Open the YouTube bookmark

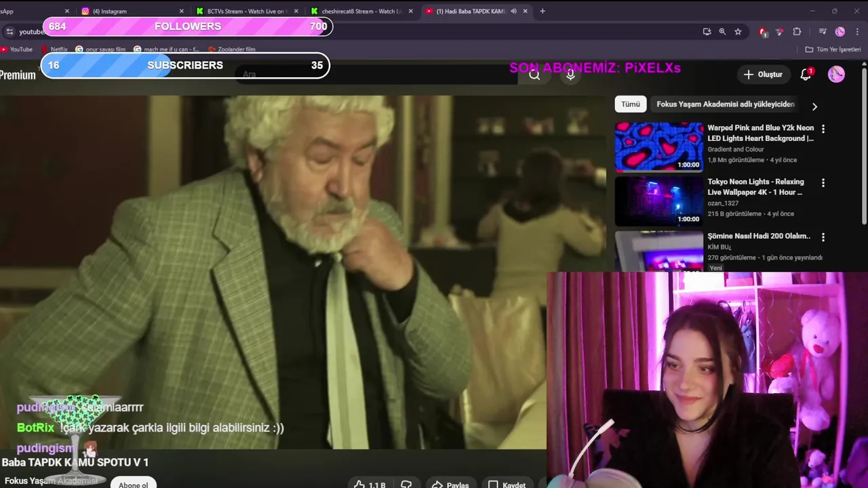16,49
